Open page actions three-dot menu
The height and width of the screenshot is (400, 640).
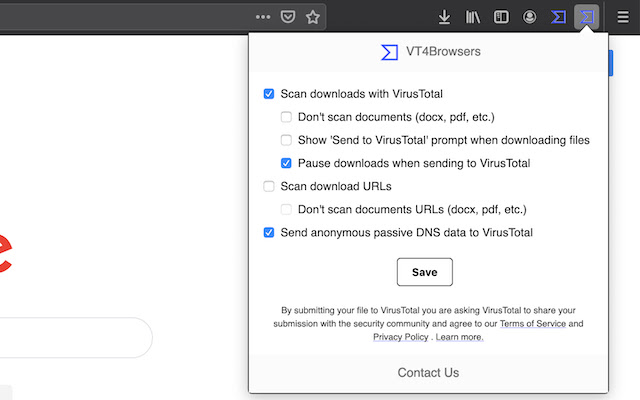coord(263,17)
